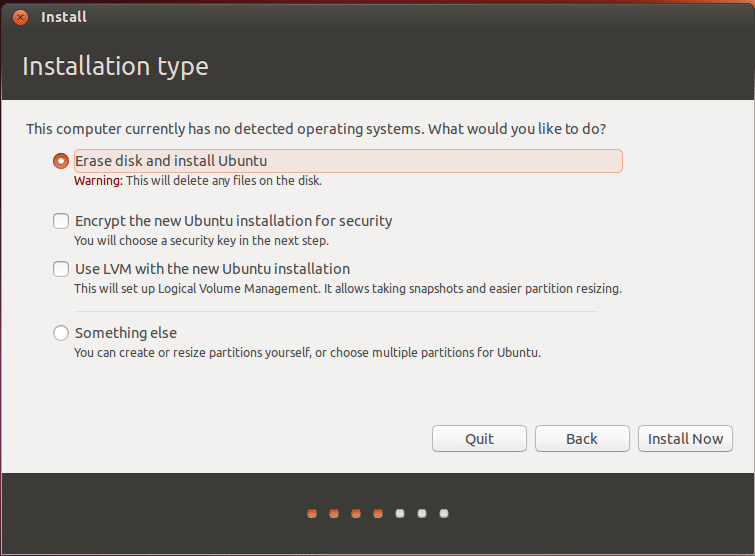The height and width of the screenshot is (556, 755).
Task: Click the Something else option label
Action: click(x=126, y=333)
